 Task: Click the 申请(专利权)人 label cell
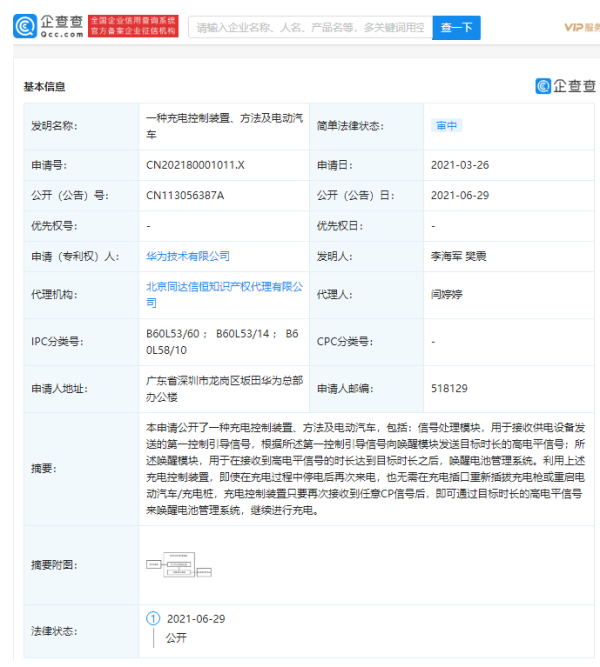[x=81, y=257]
